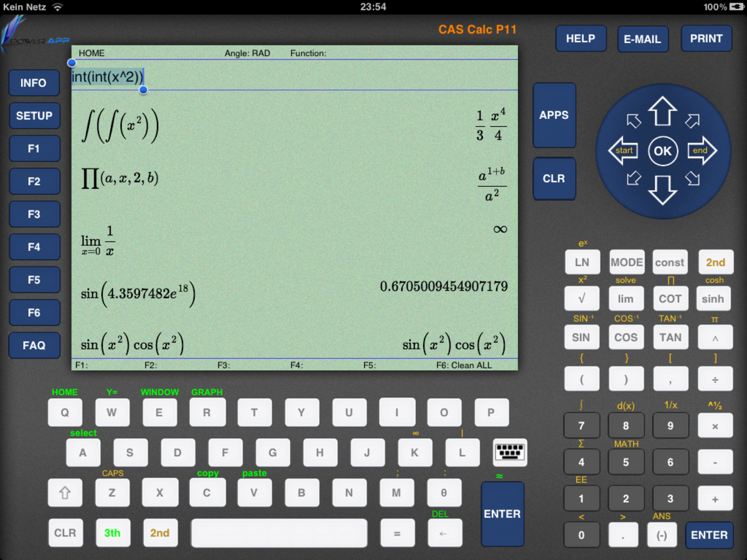Tap the square root key
This screenshot has width=747, height=560.
point(581,299)
